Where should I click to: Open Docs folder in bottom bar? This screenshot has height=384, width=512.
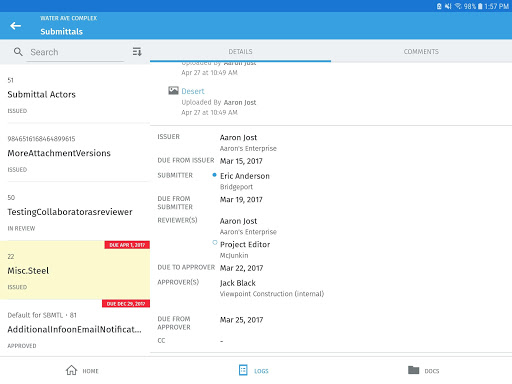tap(423, 370)
